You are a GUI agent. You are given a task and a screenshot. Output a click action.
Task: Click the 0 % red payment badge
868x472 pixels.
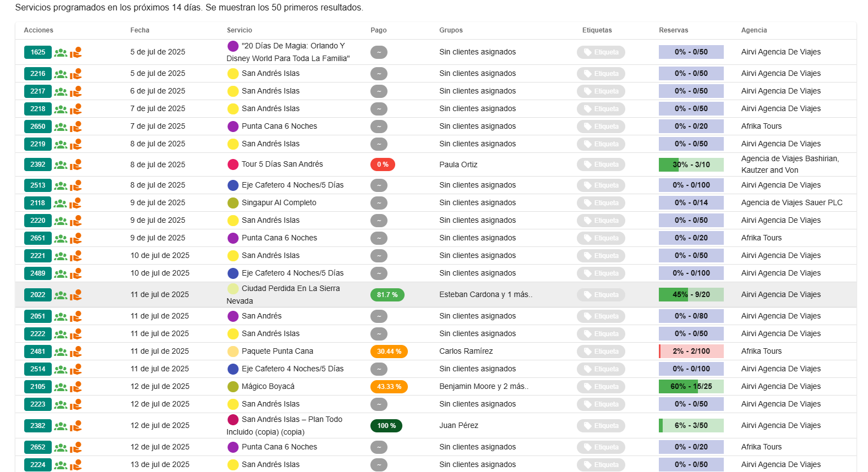(x=383, y=164)
